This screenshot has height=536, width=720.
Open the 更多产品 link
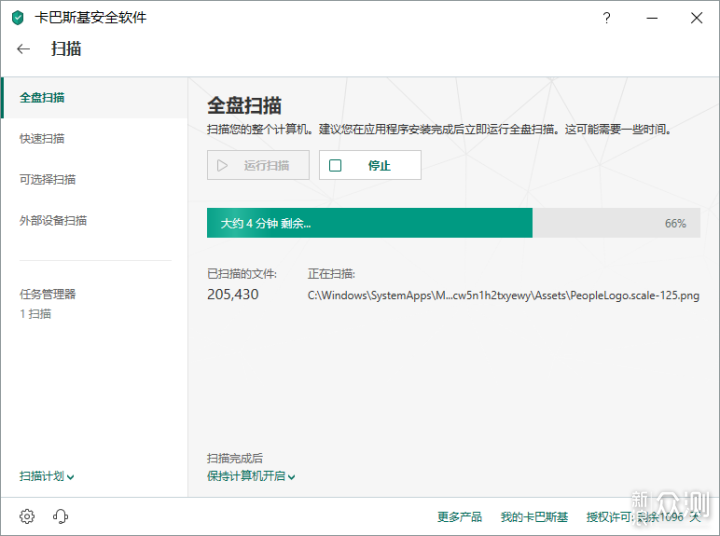coord(460,517)
